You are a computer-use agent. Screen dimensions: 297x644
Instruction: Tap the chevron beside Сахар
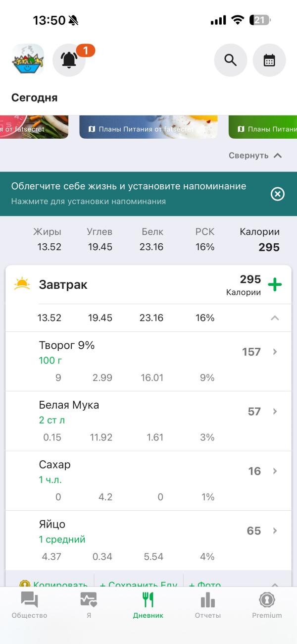[275, 471]
